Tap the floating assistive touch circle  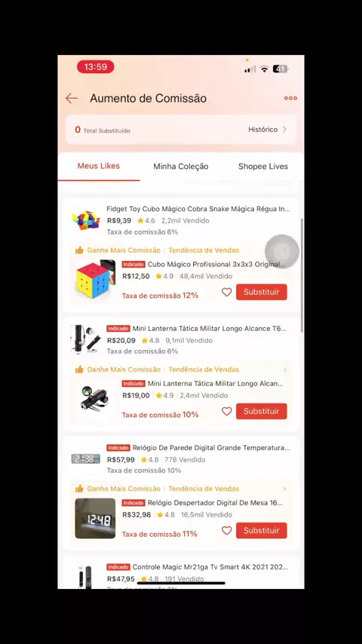click(282, 251)
